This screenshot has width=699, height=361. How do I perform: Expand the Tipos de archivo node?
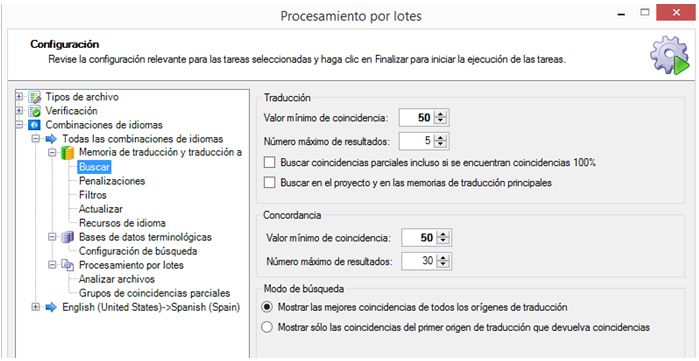click(x=19, y=97)
